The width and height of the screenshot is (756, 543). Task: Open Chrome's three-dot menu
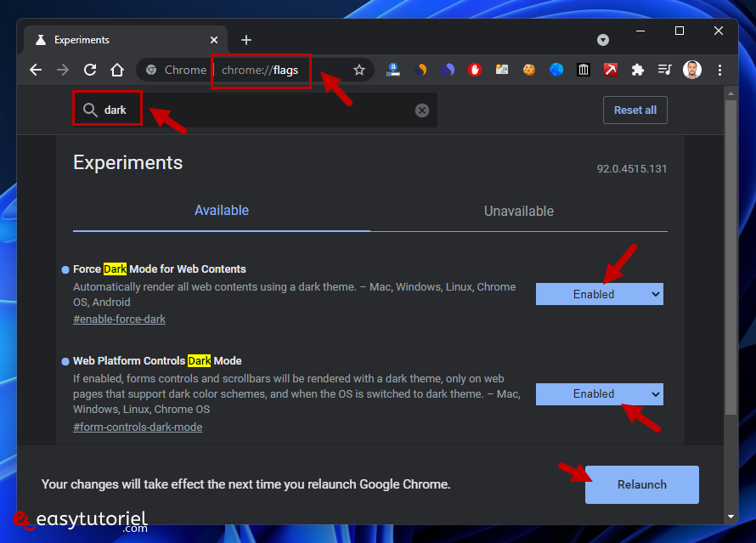(x=719, y=70)
